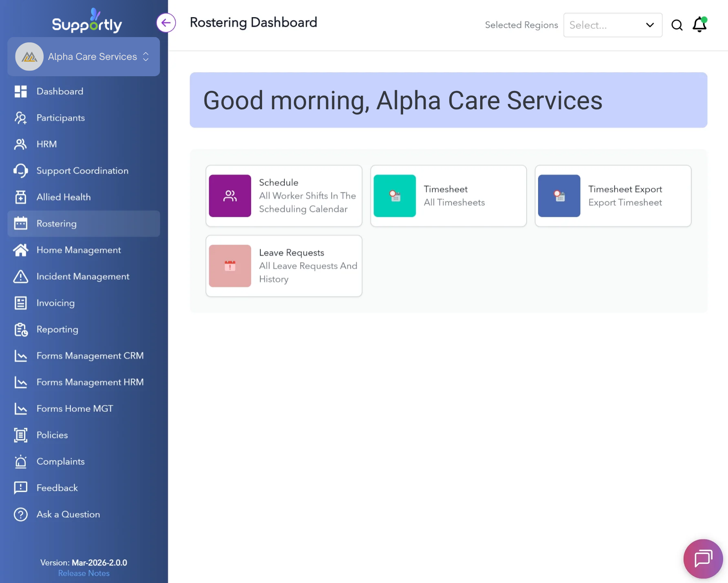Click the HRM people icon
728x583 pixels.
click(x=21, y=144)
